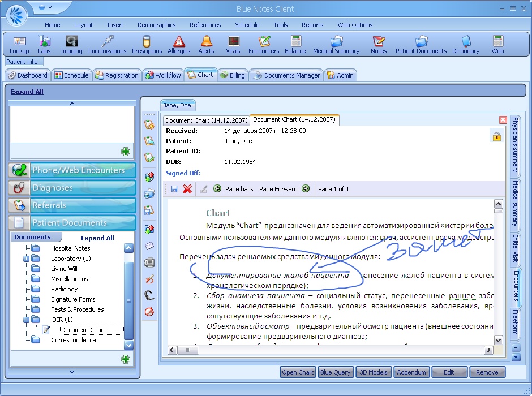Click the application logo orb button
This screenshot has height=396, width=532.
[16, 15]
